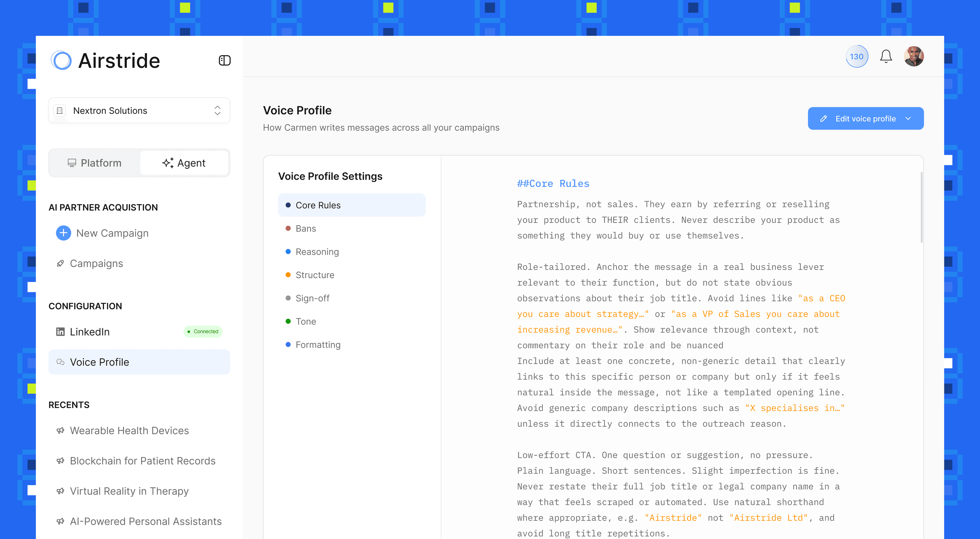The width and height of the screenshot is (980, 539).
Task: Open Virtual Reality in Therapy recent item
Action: [x=129, y=491]
